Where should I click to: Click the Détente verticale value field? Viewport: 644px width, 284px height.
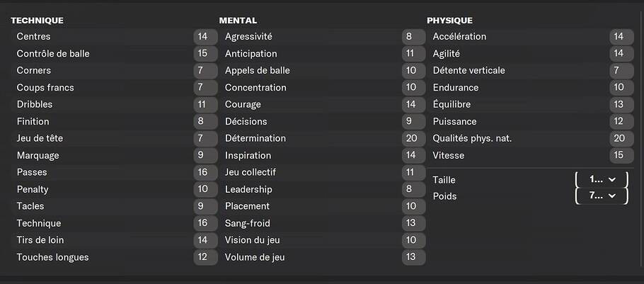click(622, 70)
